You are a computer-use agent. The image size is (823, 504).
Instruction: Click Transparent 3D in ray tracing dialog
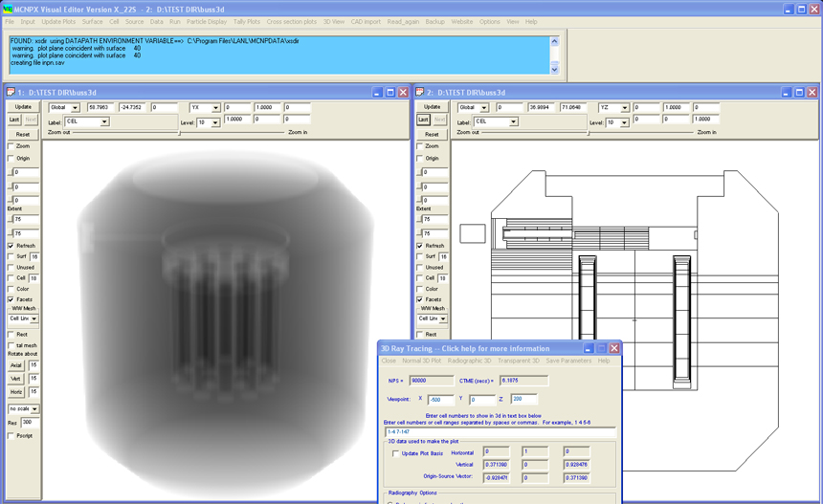point(518,361)
